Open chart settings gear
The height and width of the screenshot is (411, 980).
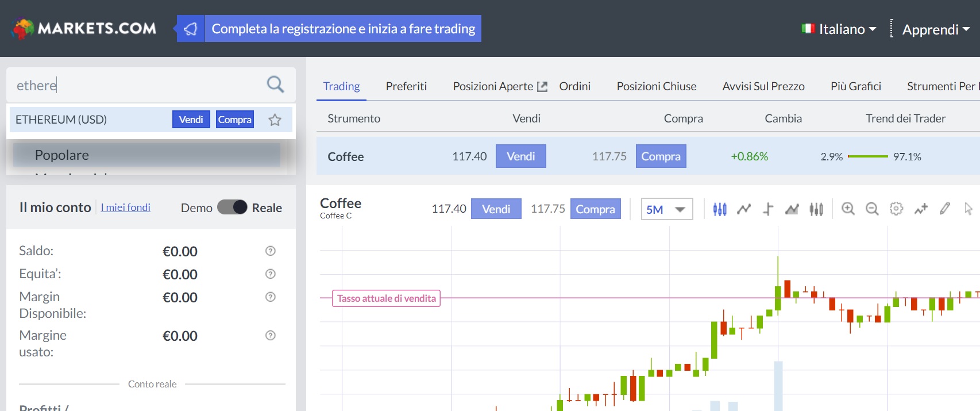click(896, 209)
